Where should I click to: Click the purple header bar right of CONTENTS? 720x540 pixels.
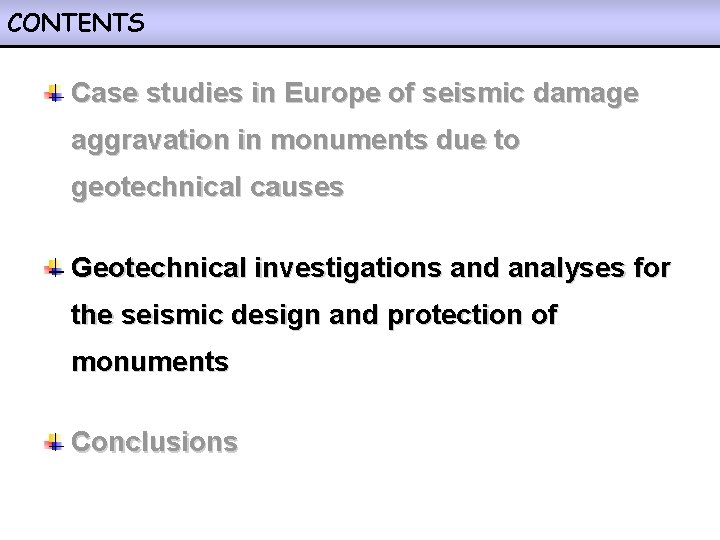coord(432,23)
